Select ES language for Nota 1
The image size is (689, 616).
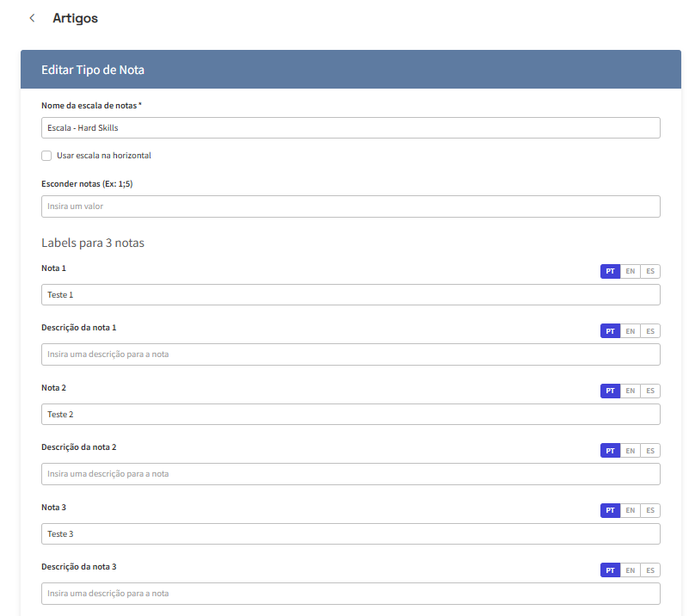650,272
